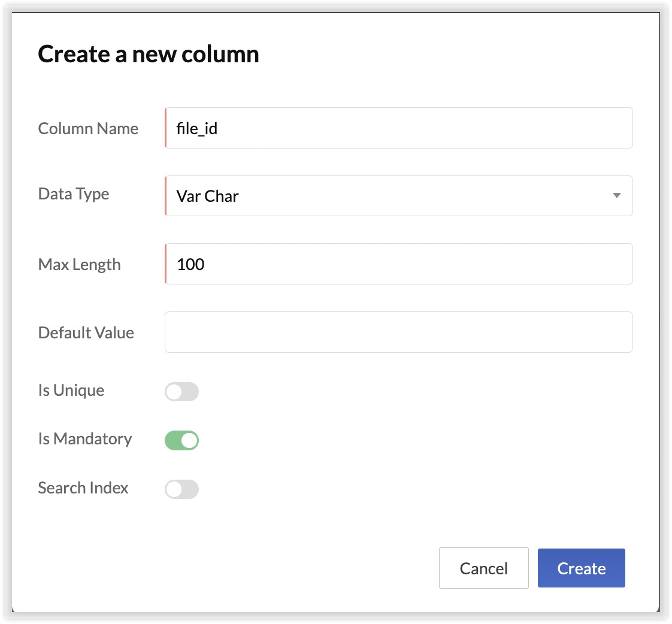Click the Is Mandatory label text
The image size is (672, 624).
click(84, 439)
